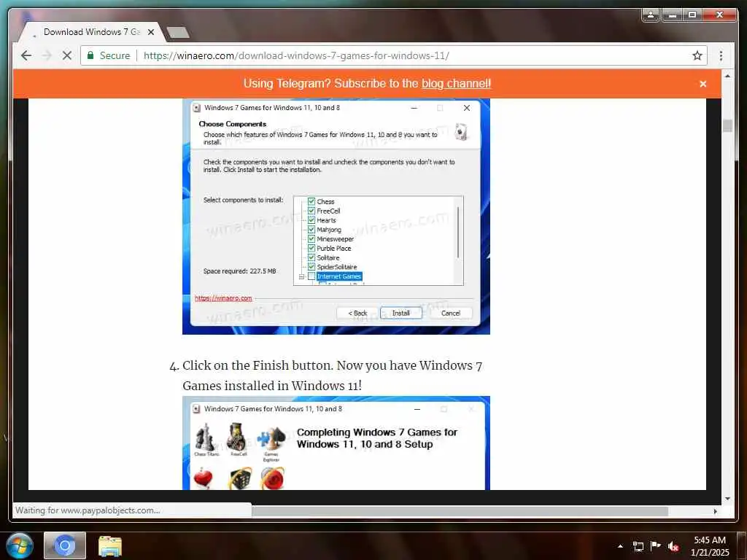The image size is (747, 560).
Task: Dismiss the orange Telegram banner
Action: click(x=703, y=84)
